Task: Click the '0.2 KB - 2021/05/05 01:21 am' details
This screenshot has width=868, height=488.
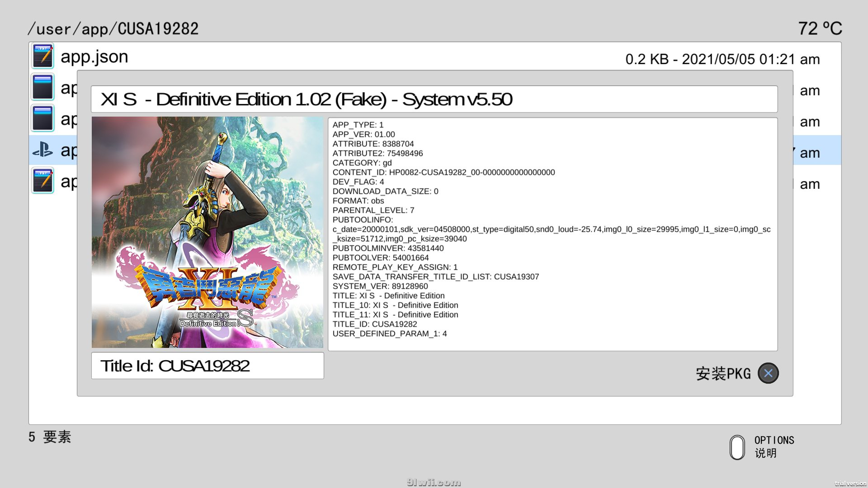Action: 722,59
